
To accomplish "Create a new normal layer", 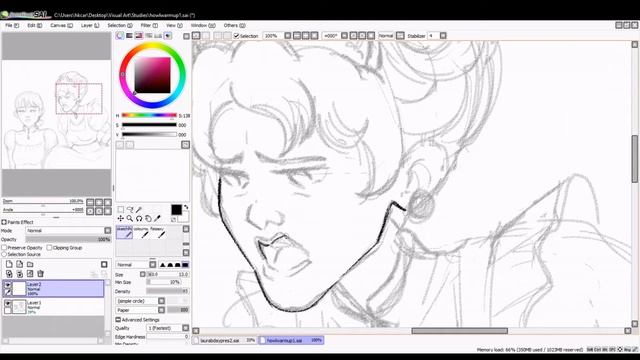I will pos(9,264).
